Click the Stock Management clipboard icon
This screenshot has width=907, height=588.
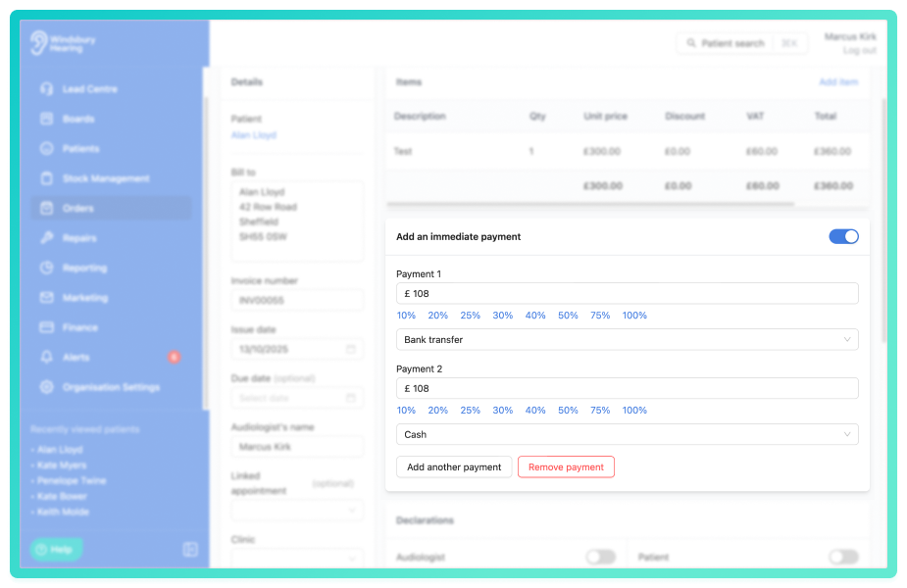[x=47, y=178]
